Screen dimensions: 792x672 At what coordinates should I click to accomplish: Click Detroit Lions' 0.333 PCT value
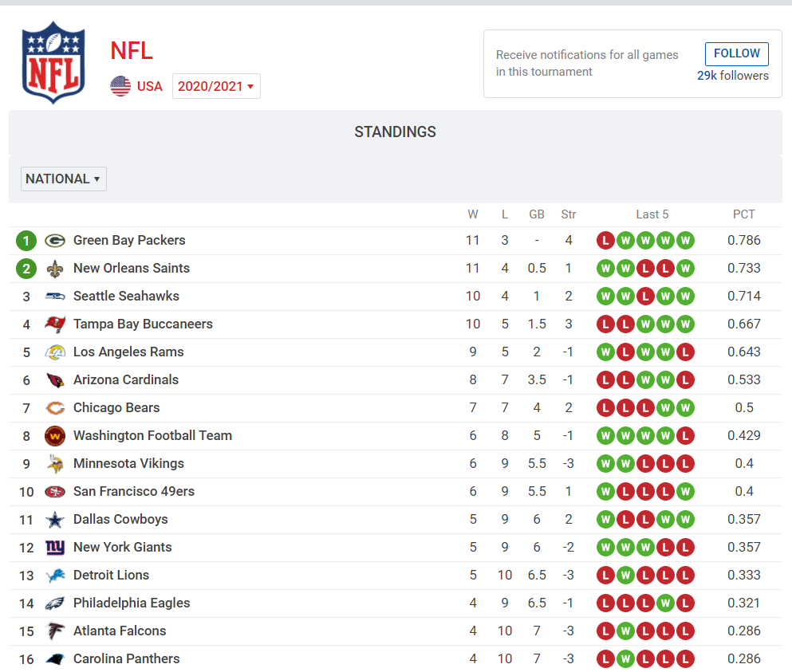(x=744, y=575)
